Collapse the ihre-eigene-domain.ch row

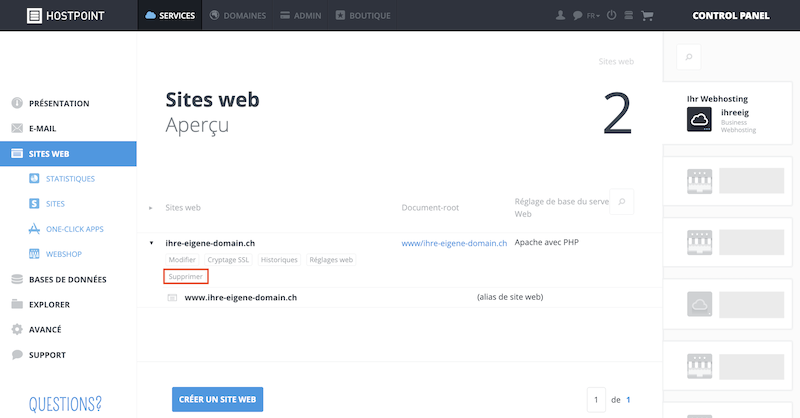[152, 243]
